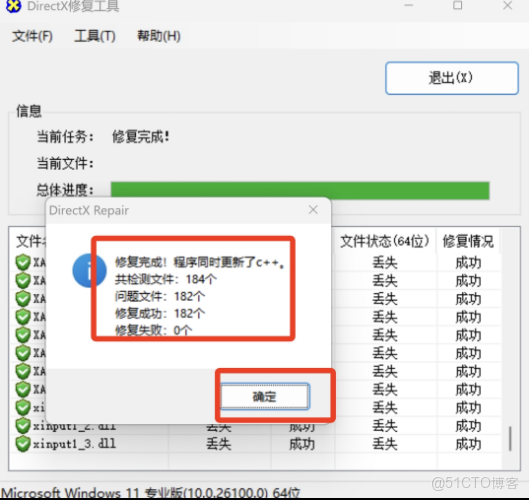Click the green 总体进度 progress bar
529x500 pixels.
pyautogui.click(x=300, y=191)
